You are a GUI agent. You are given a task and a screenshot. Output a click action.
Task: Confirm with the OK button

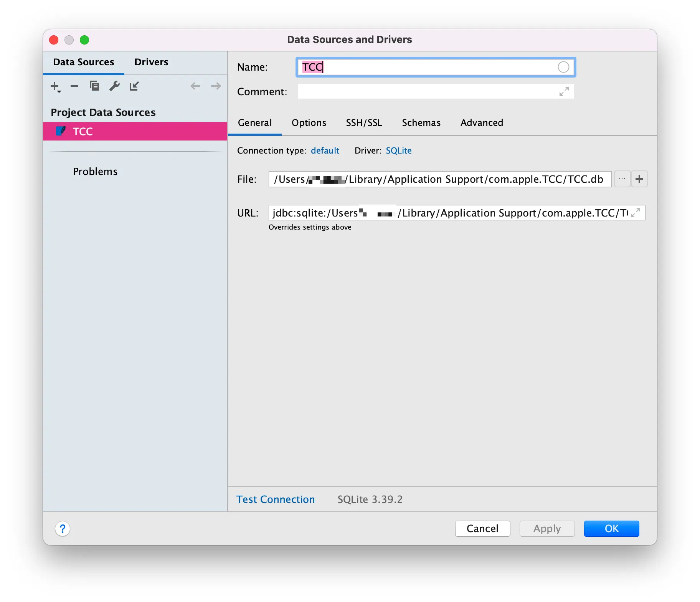611,529
